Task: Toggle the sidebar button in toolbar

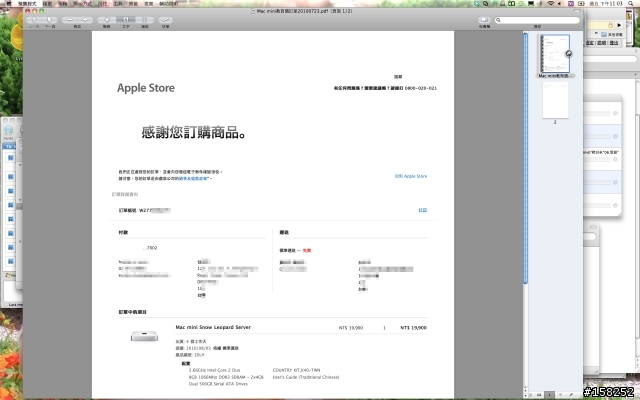Action: click(x=484, y=20)
